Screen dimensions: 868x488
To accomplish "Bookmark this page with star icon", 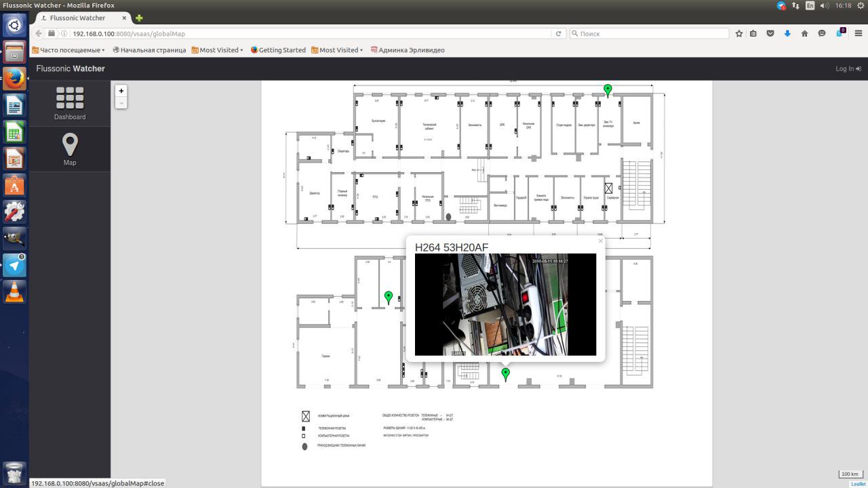I will (x=738, y=33).
